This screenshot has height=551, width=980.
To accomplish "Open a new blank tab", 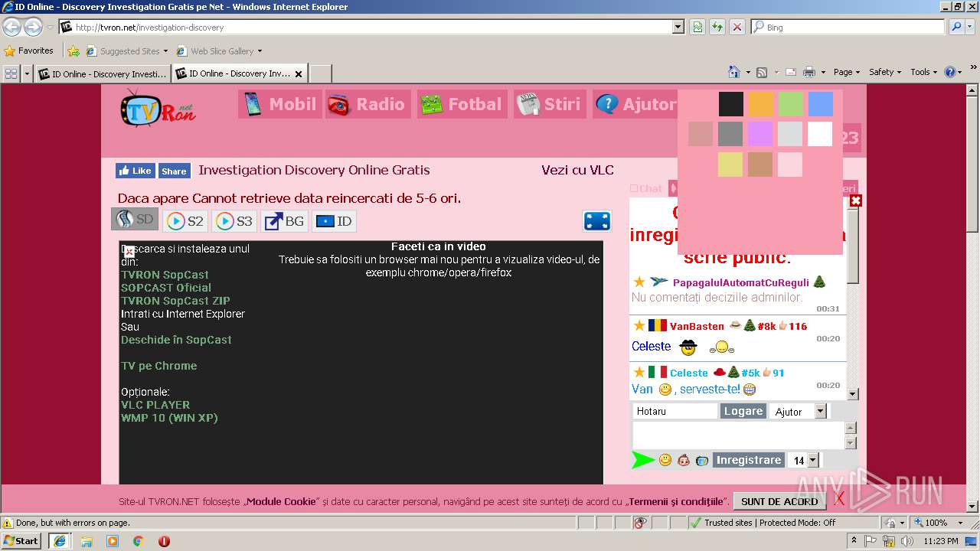I will pyautogui.click(x=320, y=74).
